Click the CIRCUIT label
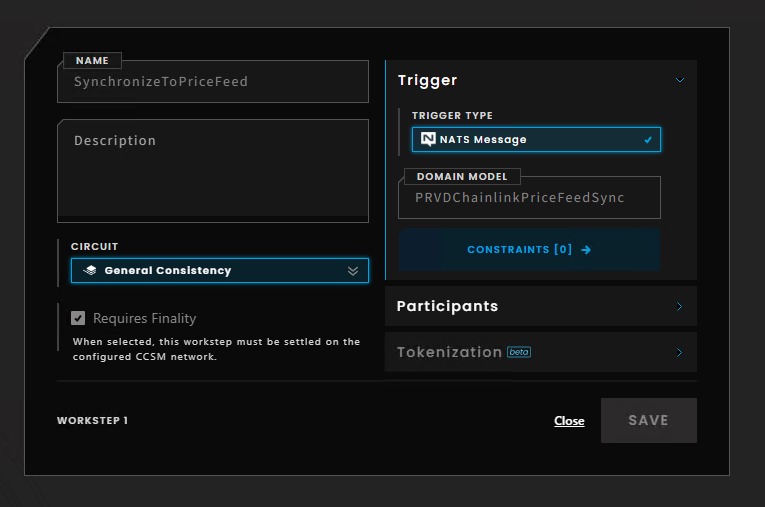The height and width of the screenshot is (507, 765). tap(94, 246)
